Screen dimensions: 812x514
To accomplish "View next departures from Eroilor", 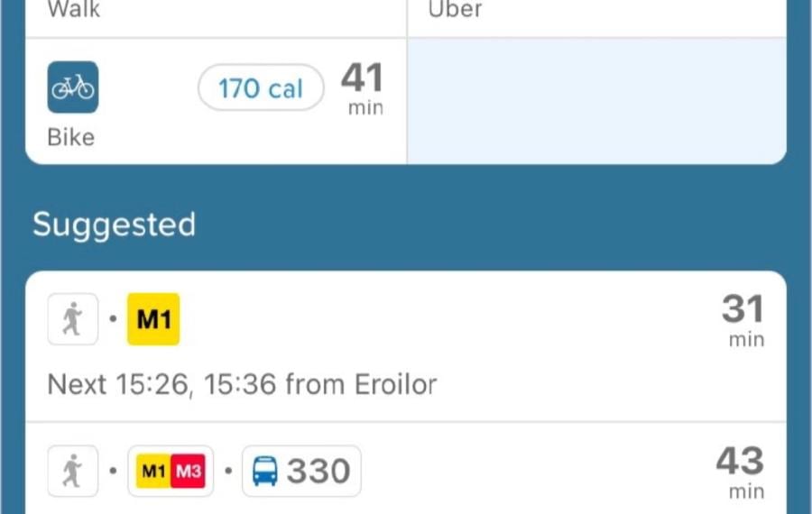I will pos(242,384).
